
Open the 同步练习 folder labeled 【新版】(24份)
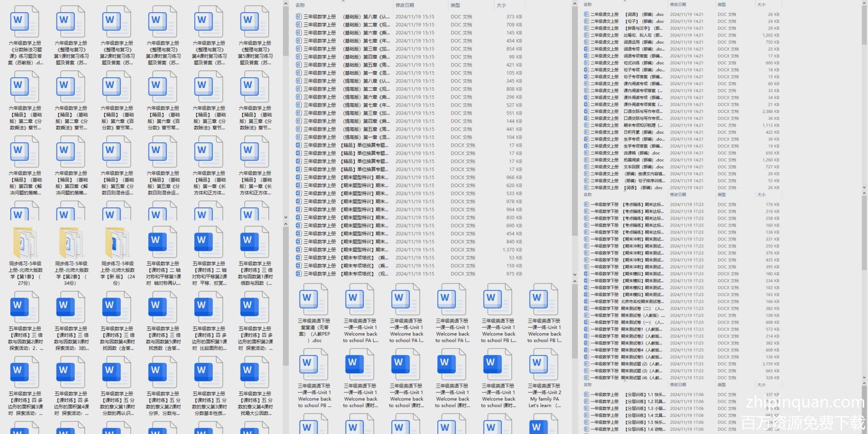pyautogui.click(x=117, y=243)
